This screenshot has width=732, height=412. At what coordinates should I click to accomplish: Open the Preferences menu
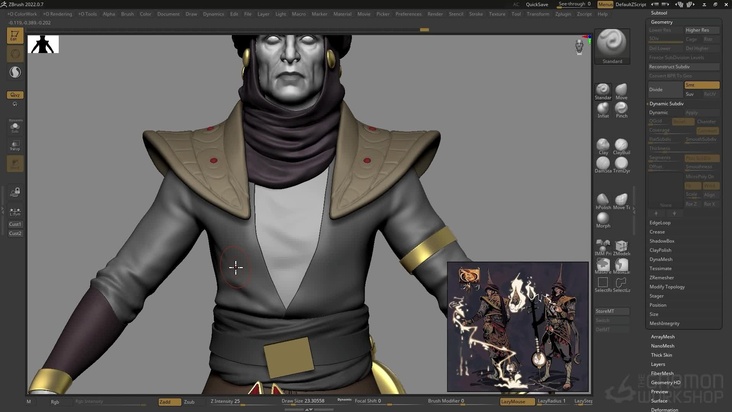click(408, 14)
